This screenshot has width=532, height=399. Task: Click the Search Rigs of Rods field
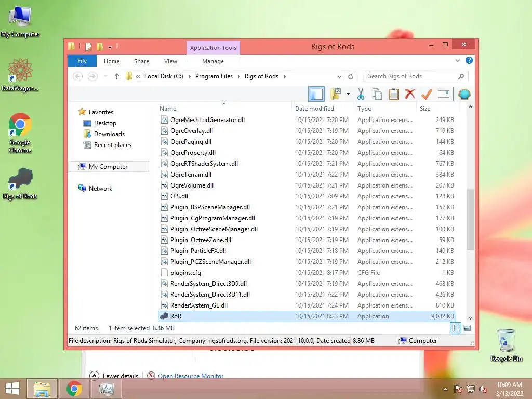tap(411, 76)
